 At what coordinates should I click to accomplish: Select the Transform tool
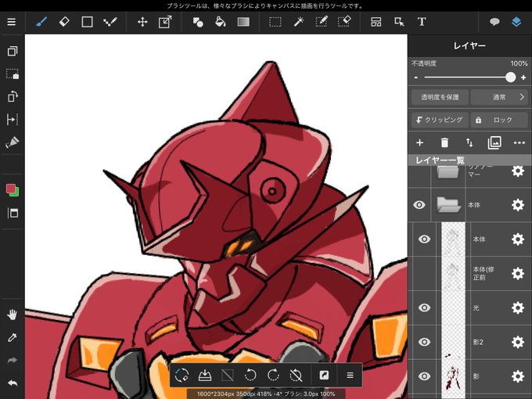165,22
